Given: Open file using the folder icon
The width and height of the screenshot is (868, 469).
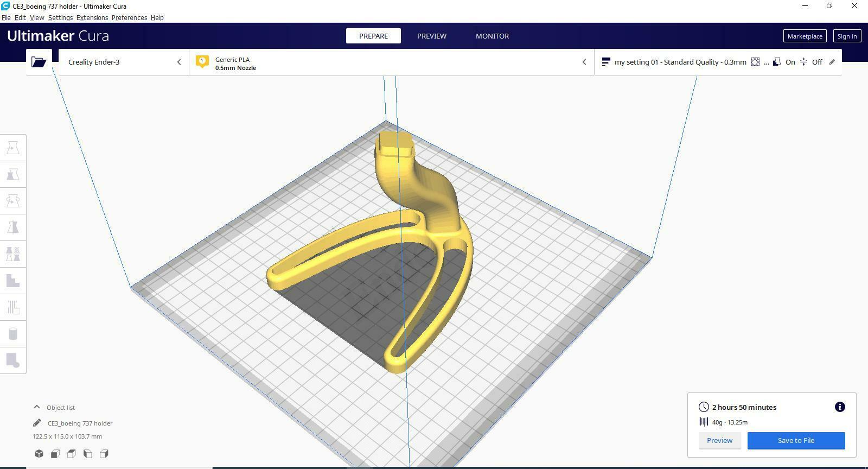Looking at the screenshot, I should (x=39, y=62).
